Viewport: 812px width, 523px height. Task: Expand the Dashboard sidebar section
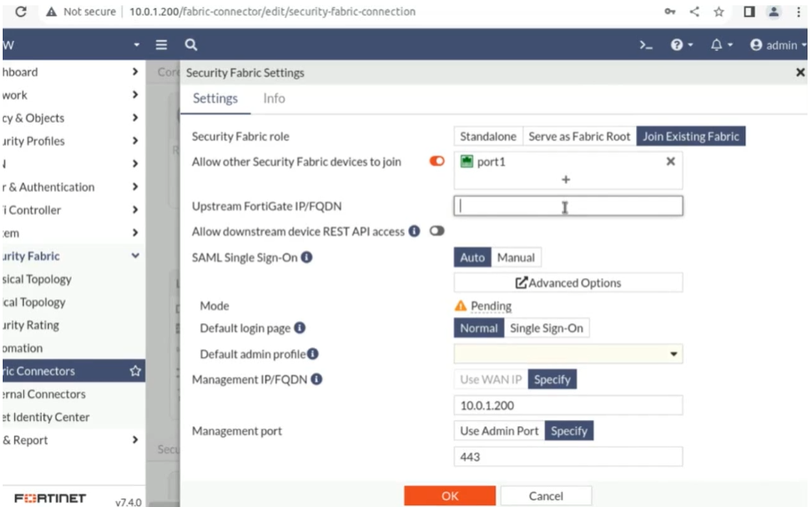tap(135, 72)
